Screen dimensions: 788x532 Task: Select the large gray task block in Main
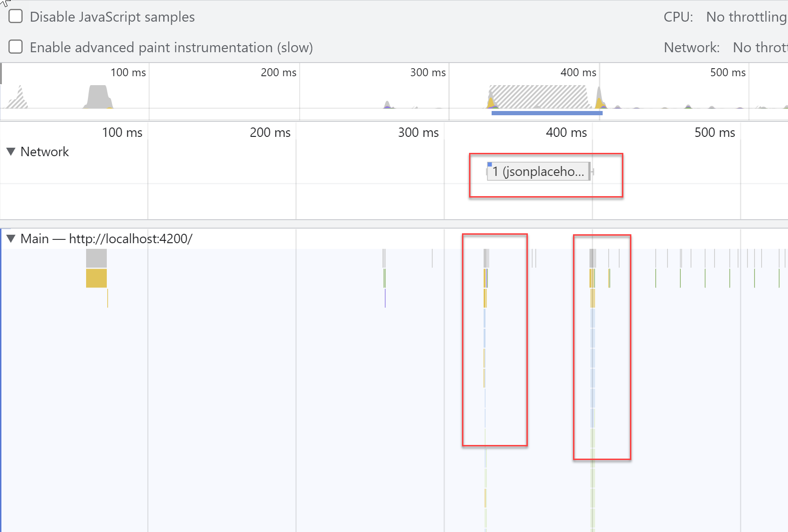[x=96, y=258]
